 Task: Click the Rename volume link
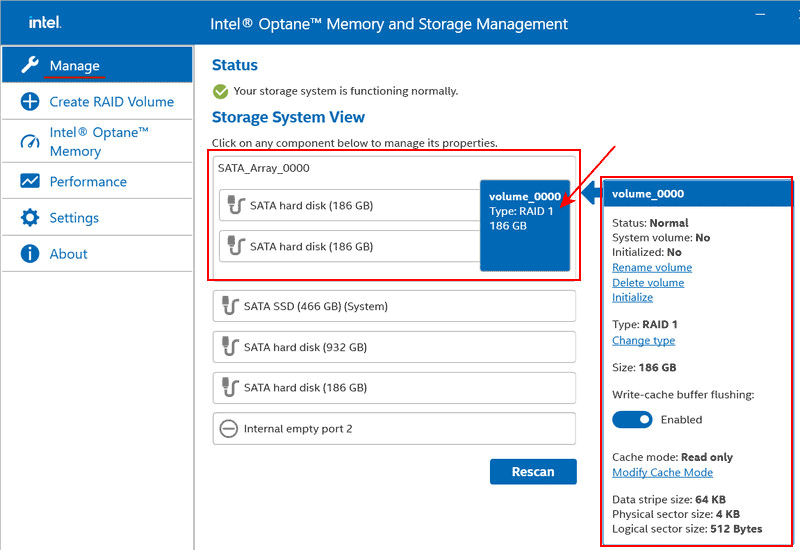(652, 267)
